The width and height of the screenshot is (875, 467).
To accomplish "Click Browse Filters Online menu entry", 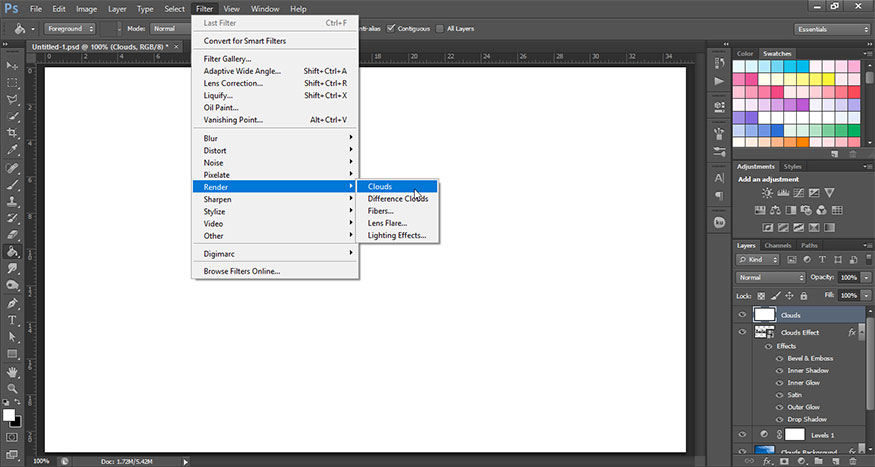I will (x=242, y=271).
